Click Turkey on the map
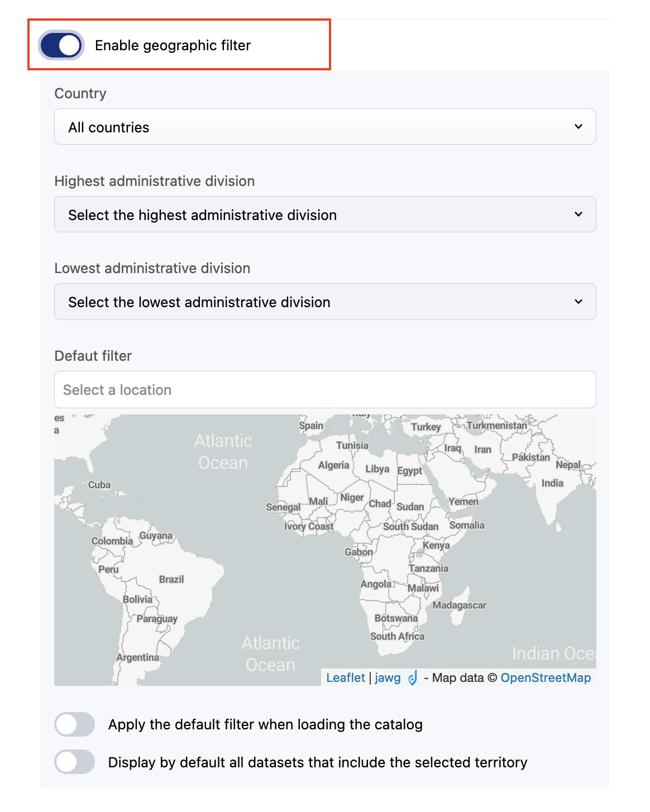Viewport: 650px width, 812px height. [x=426, y=427]
